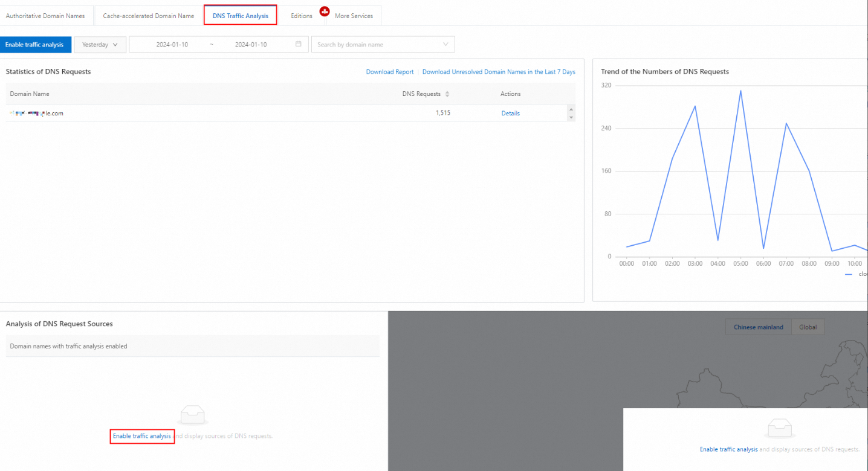The image size is (868, 471).
Task: Click the 10:00 label on the chart axis
Action: (x=854, y=264)
